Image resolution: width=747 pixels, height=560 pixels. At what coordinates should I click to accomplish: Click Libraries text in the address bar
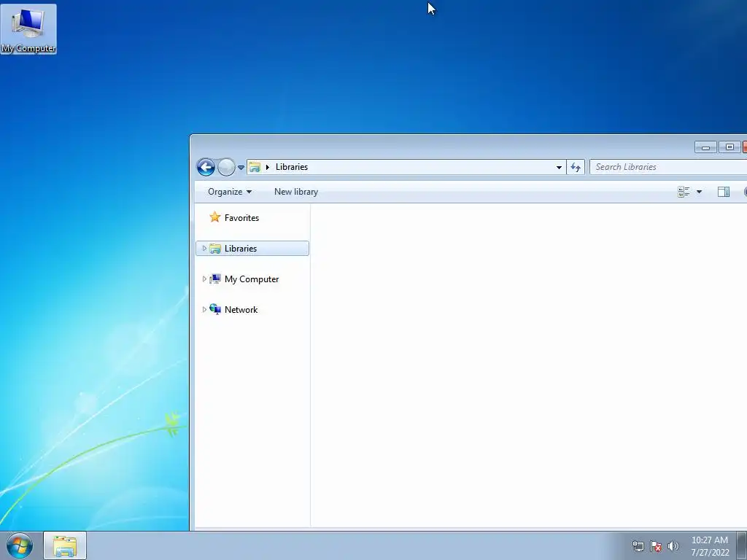point(292,167)
